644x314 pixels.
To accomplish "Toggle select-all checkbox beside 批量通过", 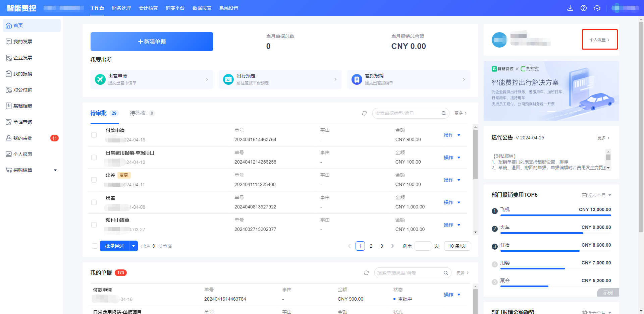I will click(95, 246).
